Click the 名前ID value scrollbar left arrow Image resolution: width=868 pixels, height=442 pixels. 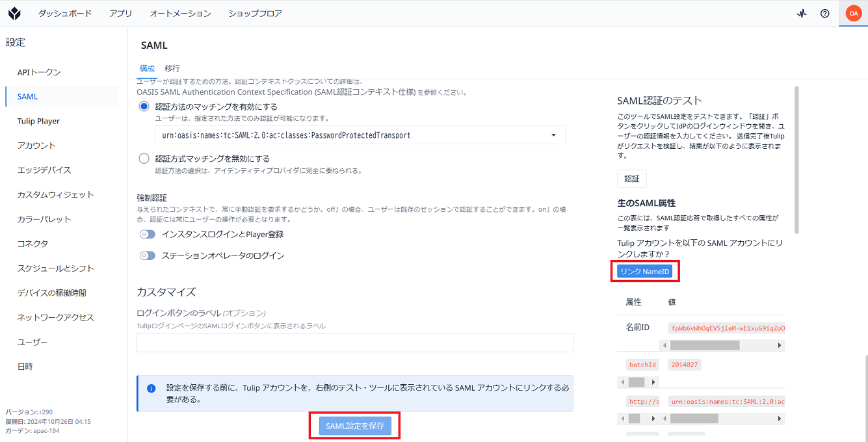[x=663, y=345]
